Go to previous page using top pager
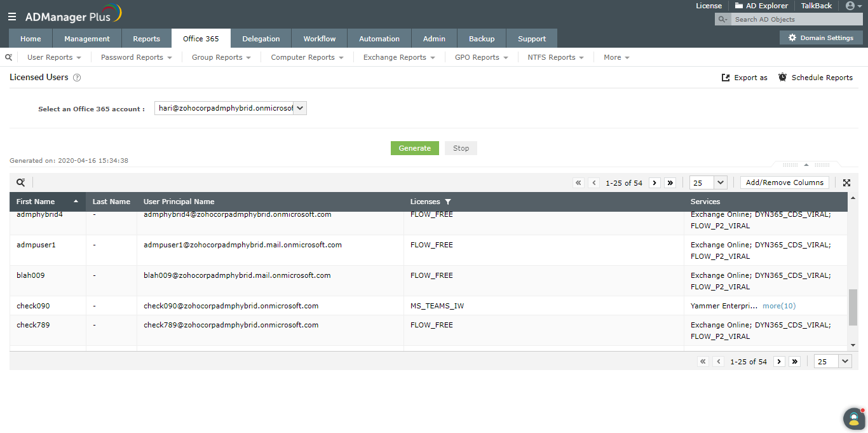 click(594, 182)
